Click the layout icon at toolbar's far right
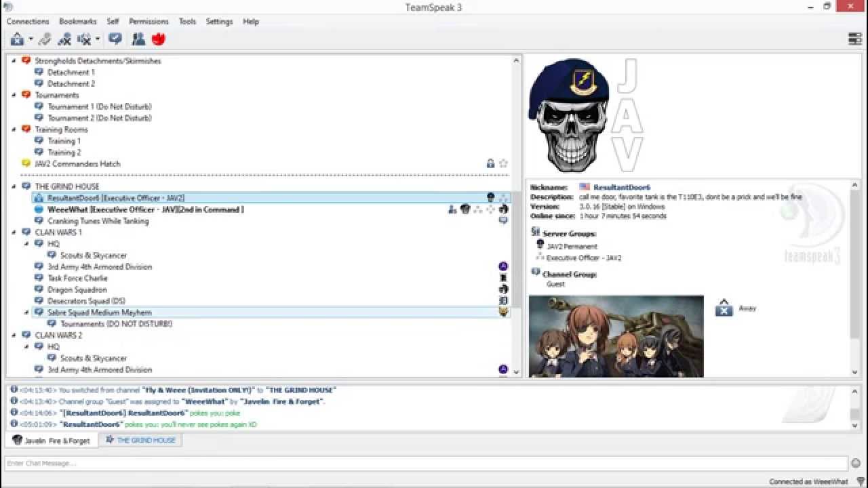The image size is (868, 488). pos(855,39)
